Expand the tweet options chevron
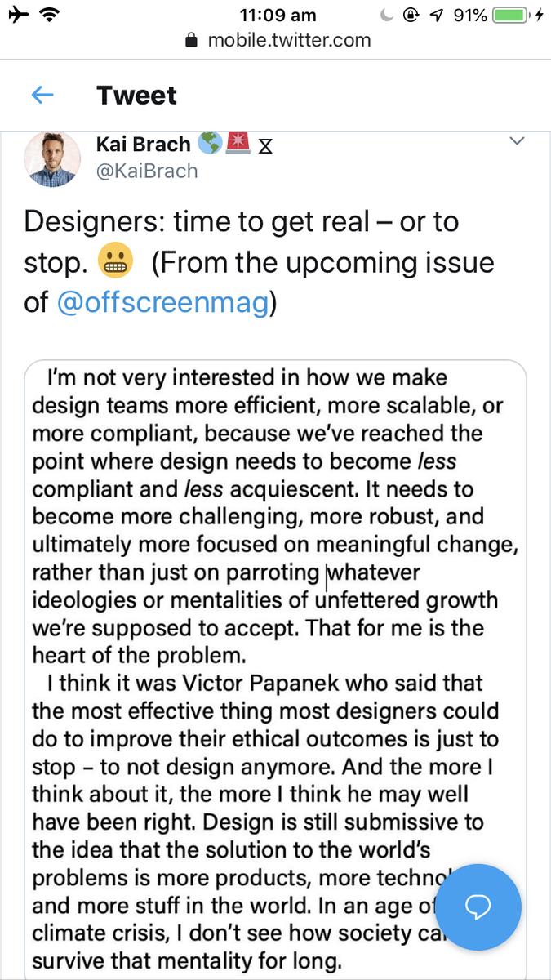The image size is (551, 980). (517, 141)
